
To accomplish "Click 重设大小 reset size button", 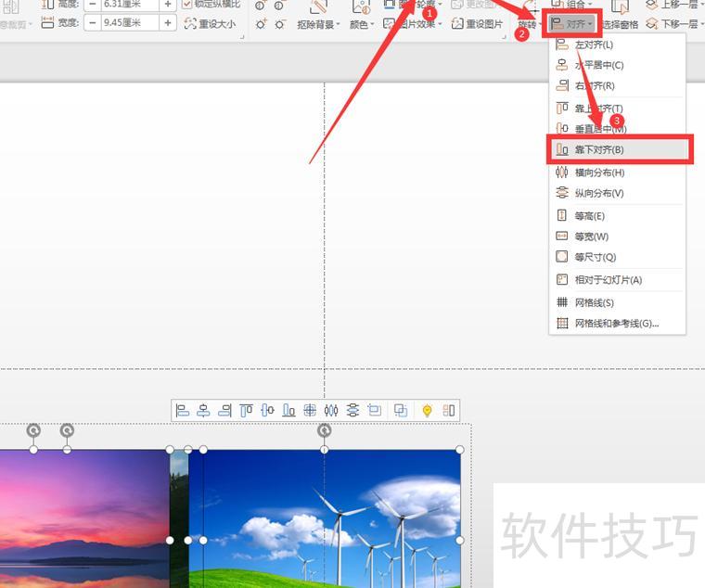I will point(210,23).
